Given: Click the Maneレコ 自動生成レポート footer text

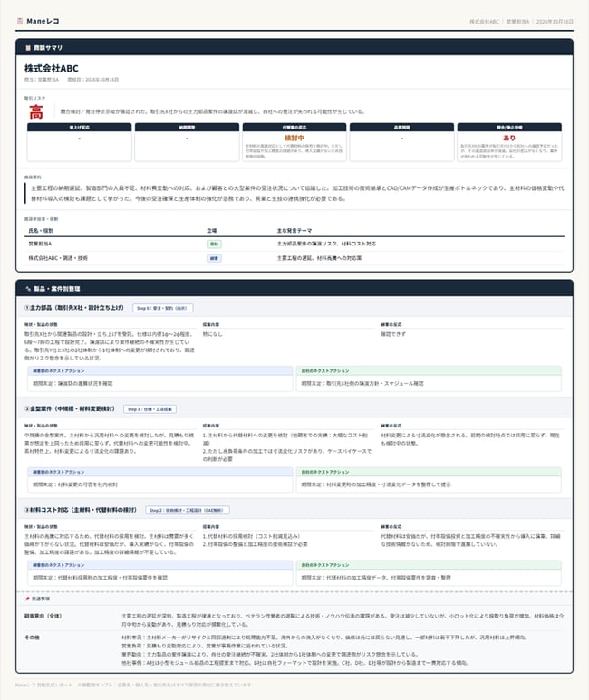Looking at the screenshot, I should pyautogui.click(x=43, y=685).
